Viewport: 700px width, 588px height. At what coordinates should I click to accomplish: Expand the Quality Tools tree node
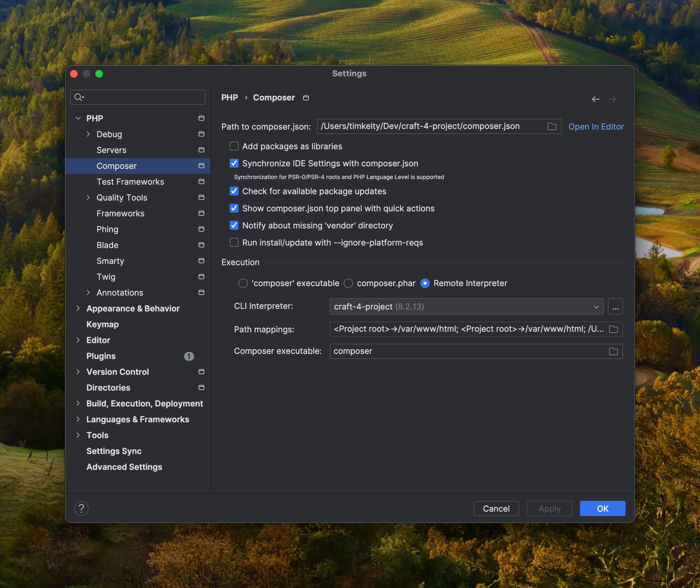click(x=88, y=197)
